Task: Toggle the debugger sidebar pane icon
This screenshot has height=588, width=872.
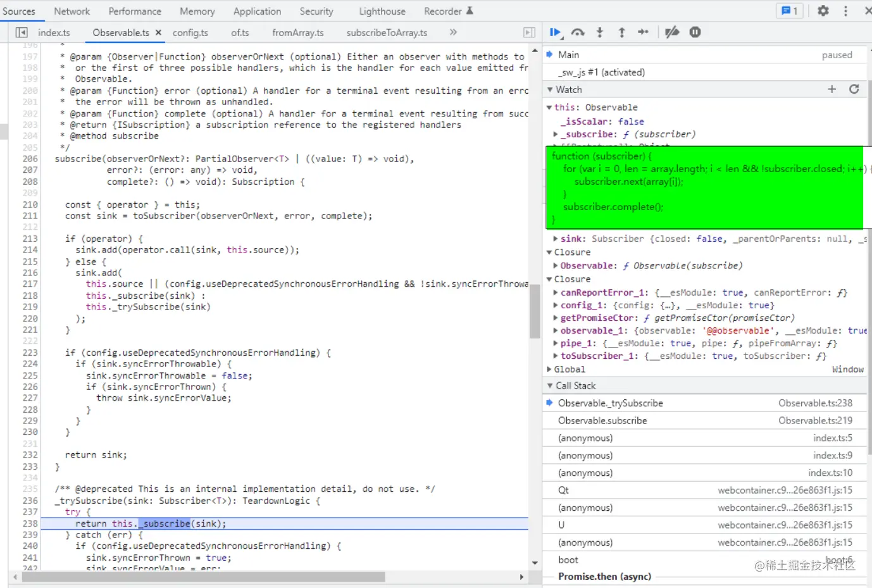Action: [529, 32]
